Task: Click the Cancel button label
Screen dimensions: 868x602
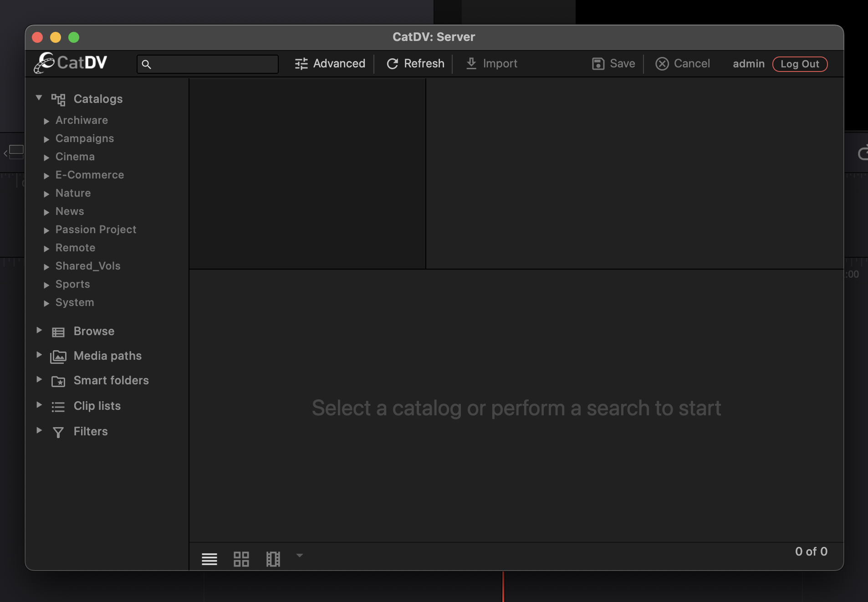Action: point(692,64)
